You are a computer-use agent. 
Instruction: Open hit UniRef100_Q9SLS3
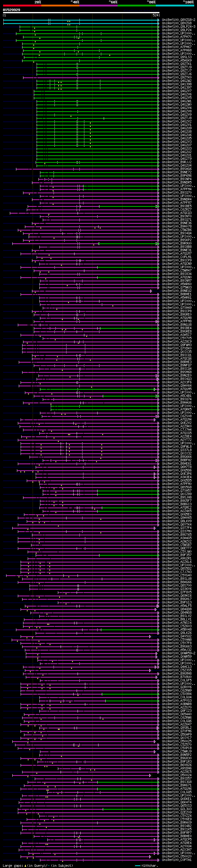pyautogui.click(x=177, y=57)
